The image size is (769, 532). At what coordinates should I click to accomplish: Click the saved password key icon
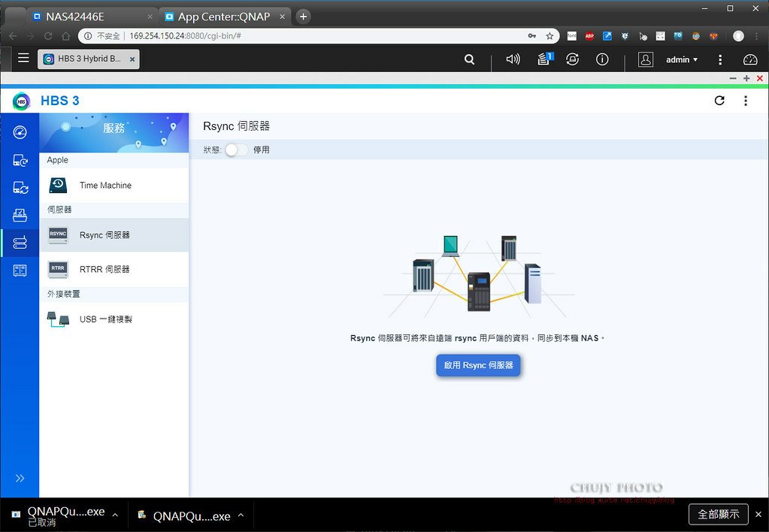coord(531,36)
